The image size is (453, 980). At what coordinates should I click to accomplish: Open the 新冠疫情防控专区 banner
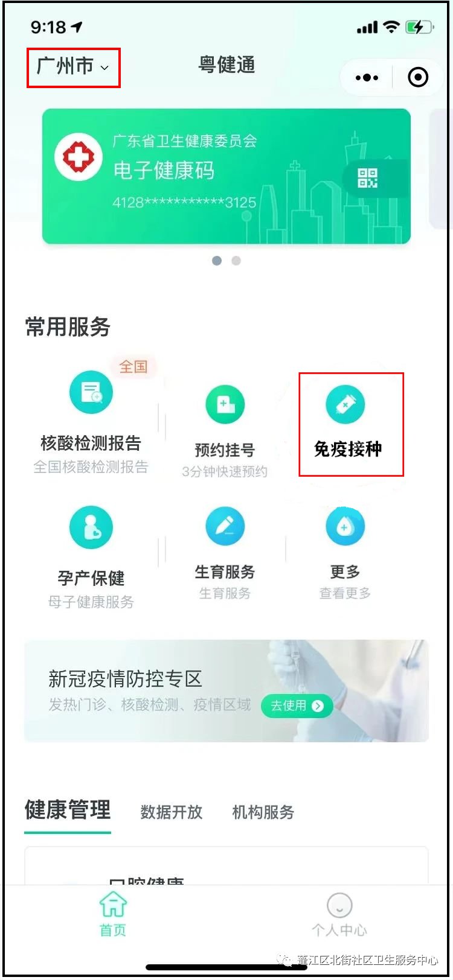click(x=226, y=691)
